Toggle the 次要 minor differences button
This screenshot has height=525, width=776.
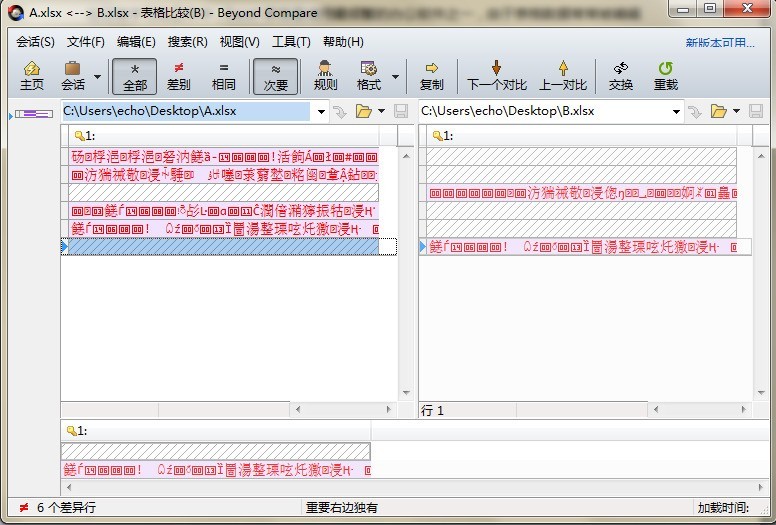(x=276, y=76)
